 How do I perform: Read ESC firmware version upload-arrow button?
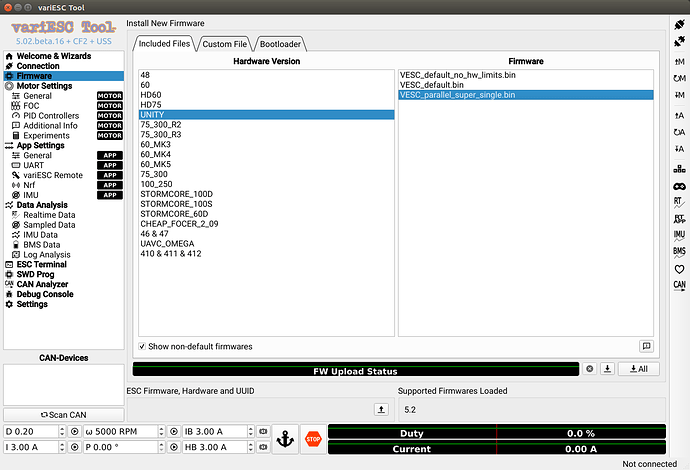[381, 409]
